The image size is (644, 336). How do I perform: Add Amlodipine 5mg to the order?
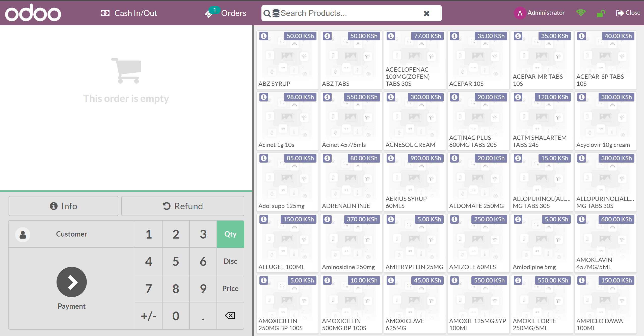(x=542, y=243)
